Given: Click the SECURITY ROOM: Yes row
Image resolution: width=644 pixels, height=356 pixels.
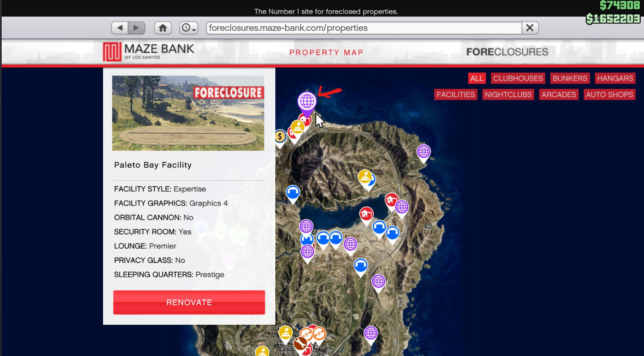Looking at the screenshot, I should coord(152,232).
